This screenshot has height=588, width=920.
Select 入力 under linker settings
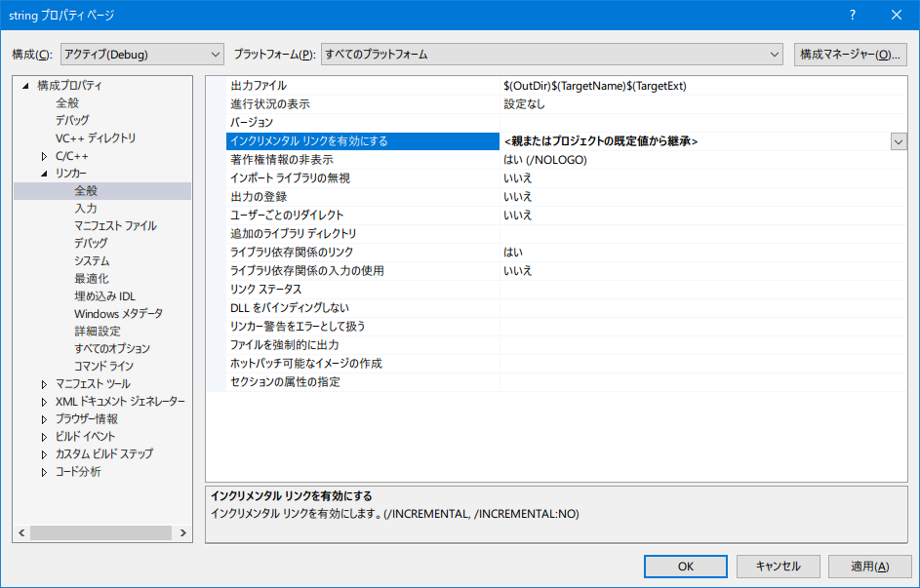[x=86, y=209]
